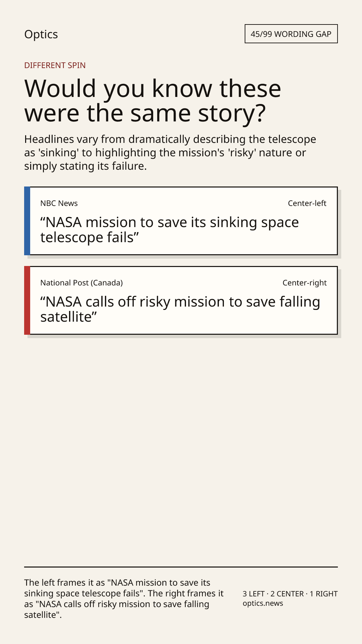Click the National Post (Canada) source name
This screenshot has width=362, height=644.
(81, 283)
